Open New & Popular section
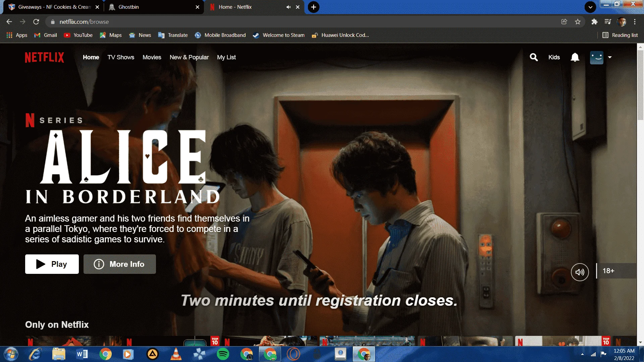The image size is (644, 362). pos(189,57)
